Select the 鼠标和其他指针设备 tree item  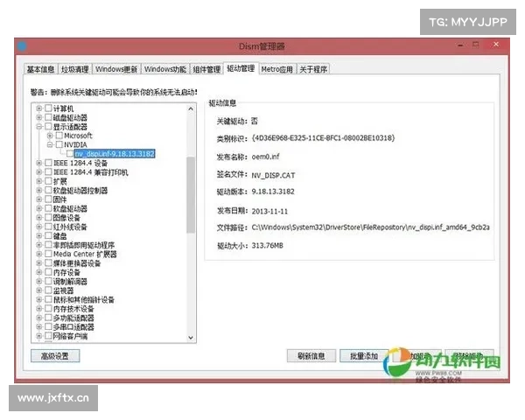click(84, 299)
